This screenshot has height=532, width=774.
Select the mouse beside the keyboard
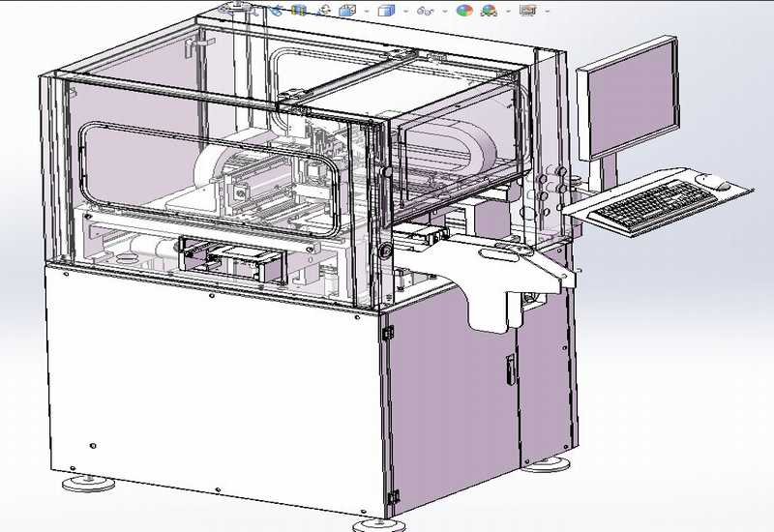(x=719, y=184)
